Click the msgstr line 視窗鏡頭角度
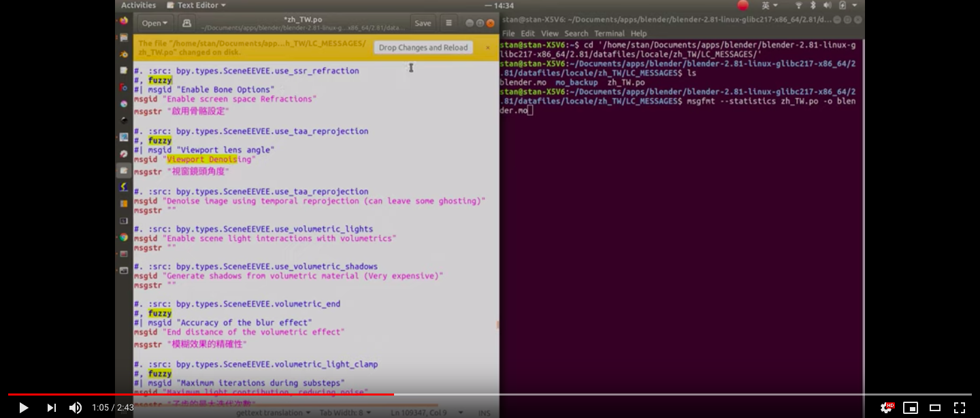The width and height of the screenshot is (980, 418). (x=182, y=172)
